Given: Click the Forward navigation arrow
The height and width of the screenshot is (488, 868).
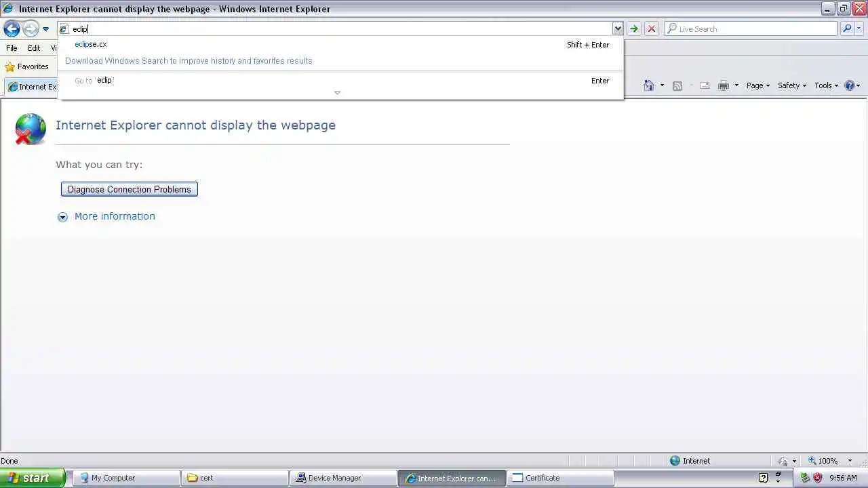Looking at the screenshot, I should coord(31,28).
